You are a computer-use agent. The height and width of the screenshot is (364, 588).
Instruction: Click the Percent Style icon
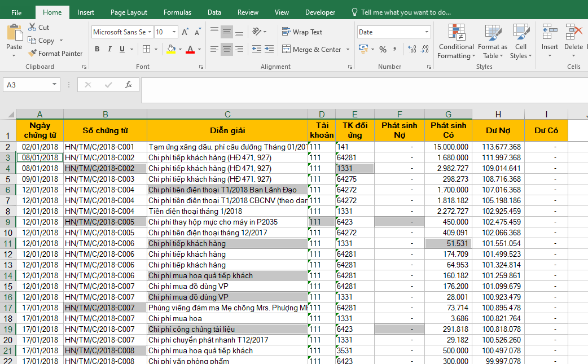[383, 50]
